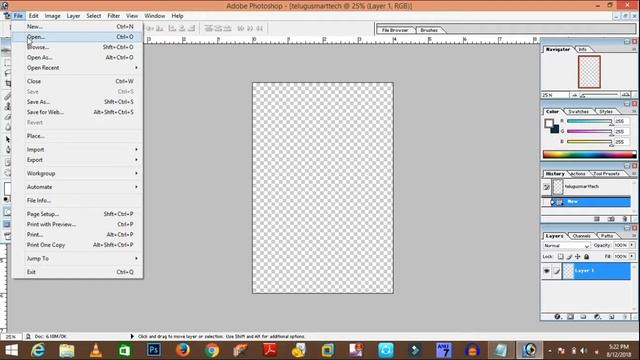Toggle lock all padlock in Layers panel
This screenshot has width=640, height=360.
tap(587, 257)
